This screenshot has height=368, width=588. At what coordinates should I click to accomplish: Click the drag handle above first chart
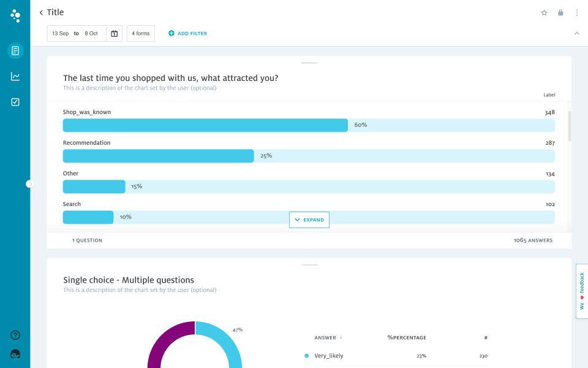point(309,63)
